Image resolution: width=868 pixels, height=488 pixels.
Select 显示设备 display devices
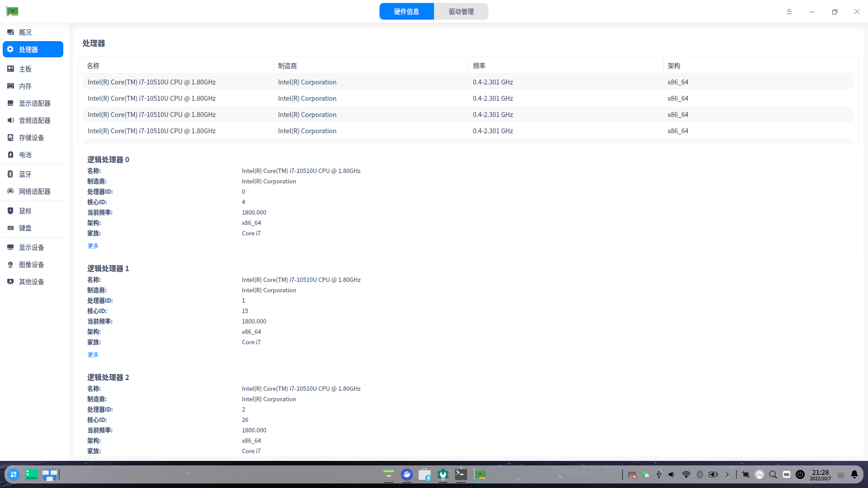[x=33, y=248]
